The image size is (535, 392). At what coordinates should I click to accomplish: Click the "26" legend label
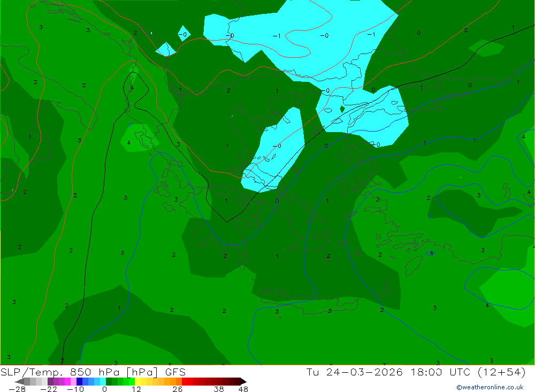pyautogui.click(x=178, y=389)
